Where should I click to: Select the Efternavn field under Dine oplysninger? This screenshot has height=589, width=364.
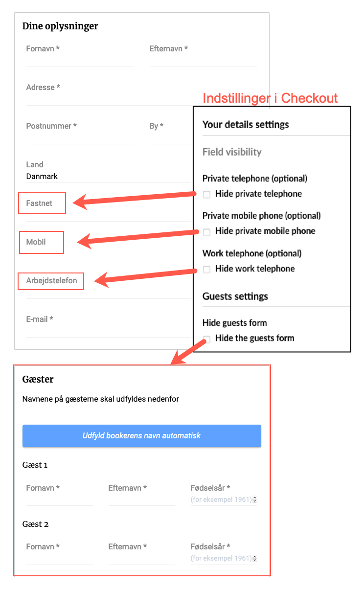pos(204,55)
